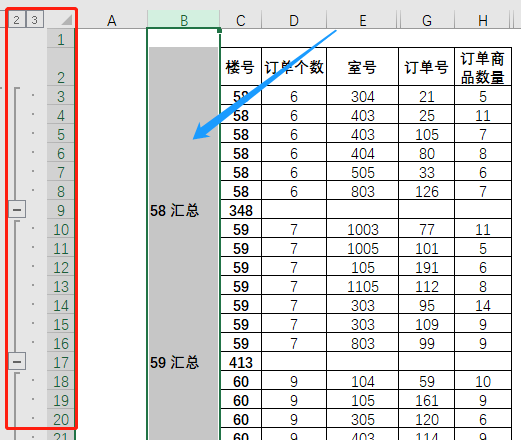Screen dimensions: 521x440
Task: Select column C header
Action: coord(241,21)
